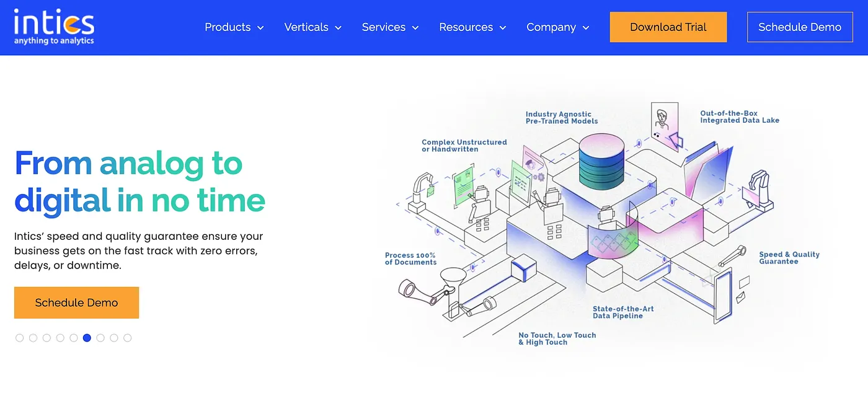Expand the Resources menu
The width and height of the screenshot is (868, 393).
[x=473, y=27]
